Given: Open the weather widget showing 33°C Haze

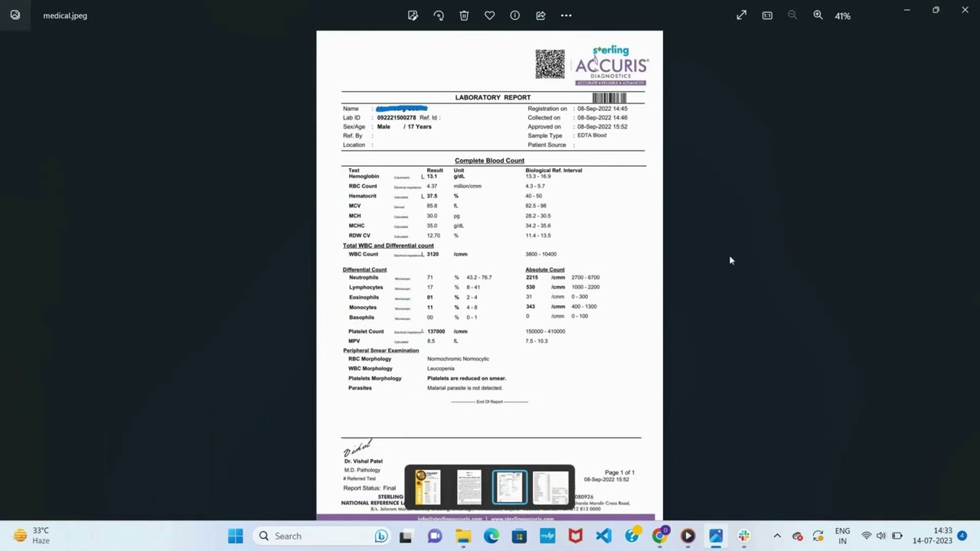Looking at the screenshot, I should pyautogui.click(x=31, y=536).
